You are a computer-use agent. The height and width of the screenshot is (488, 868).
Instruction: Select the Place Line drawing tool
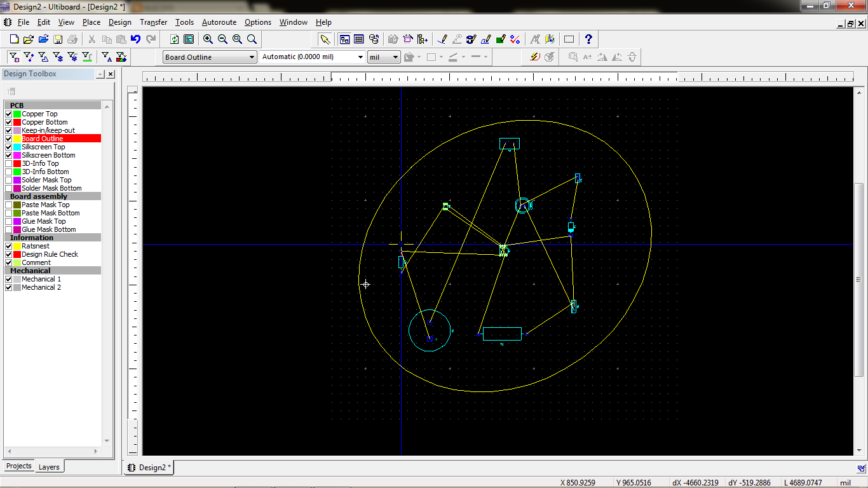[x=441, y=39]
